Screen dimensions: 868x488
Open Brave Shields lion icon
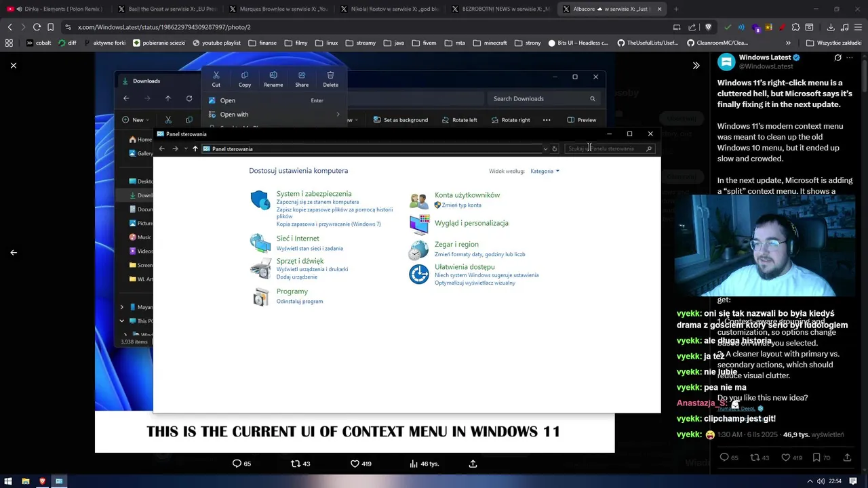tap(708, 27)
